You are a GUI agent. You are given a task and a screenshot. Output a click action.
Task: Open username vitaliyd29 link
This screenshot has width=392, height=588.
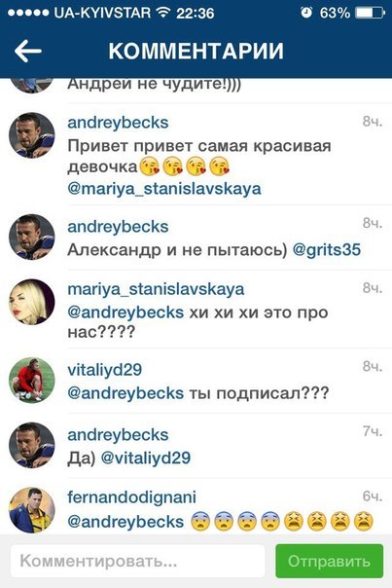click(104, 370)
